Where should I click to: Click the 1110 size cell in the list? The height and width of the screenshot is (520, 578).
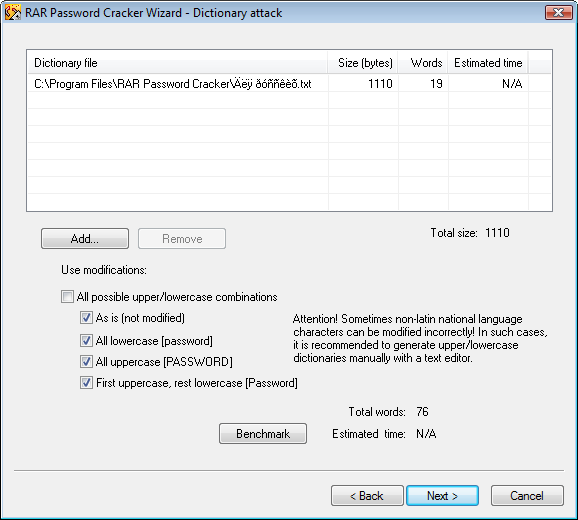(380, 84)
